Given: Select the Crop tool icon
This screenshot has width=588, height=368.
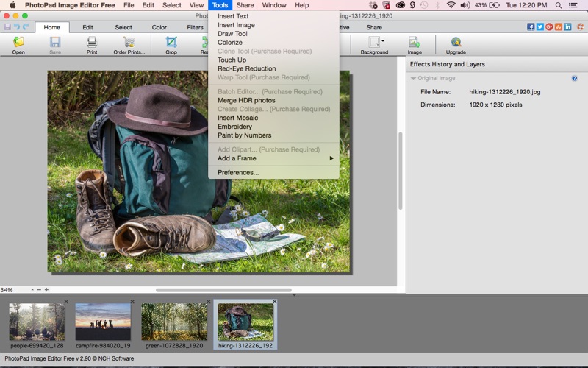Looking at the screenshot, I should coord(171,43).
